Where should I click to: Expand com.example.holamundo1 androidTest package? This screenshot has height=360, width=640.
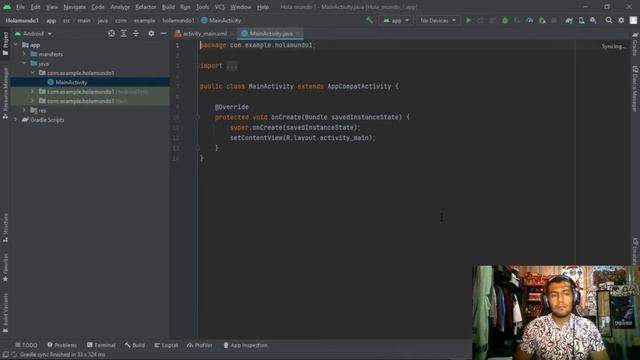click(33, 92)
